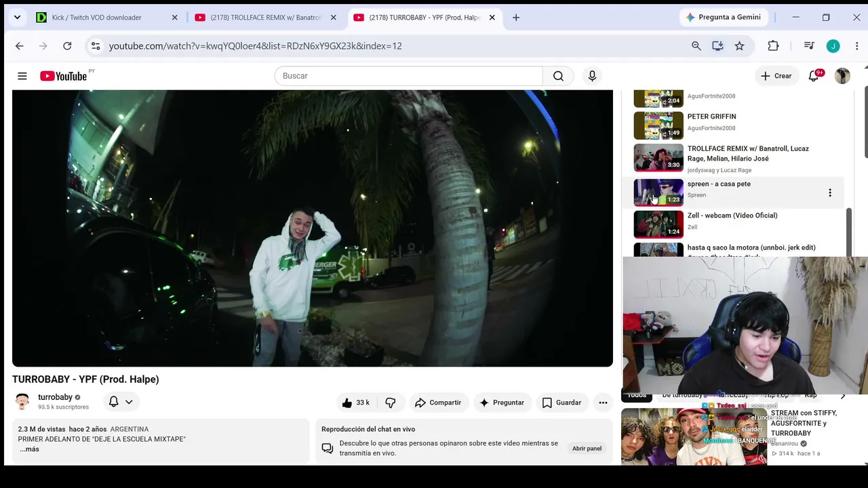
Task: Start voice search with the microphone
Action: pyautogui.click(x=592, y=76)
